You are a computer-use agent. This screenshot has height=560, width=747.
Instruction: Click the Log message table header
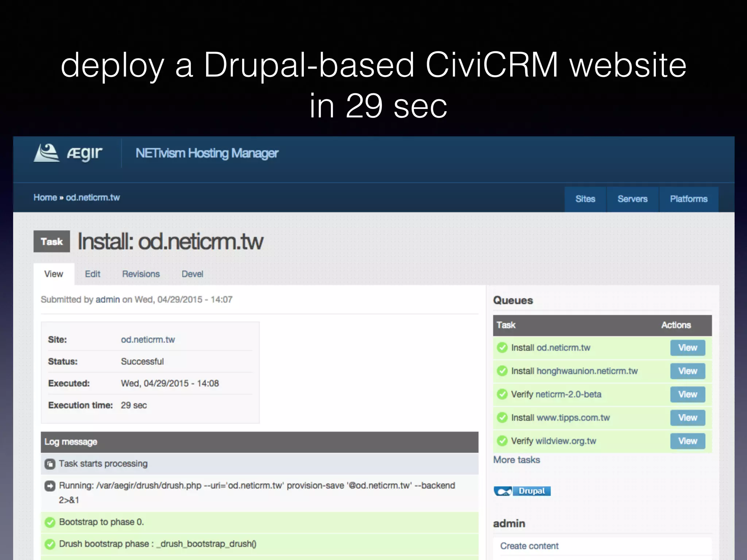pyautogui.click(x=259, y=442)
